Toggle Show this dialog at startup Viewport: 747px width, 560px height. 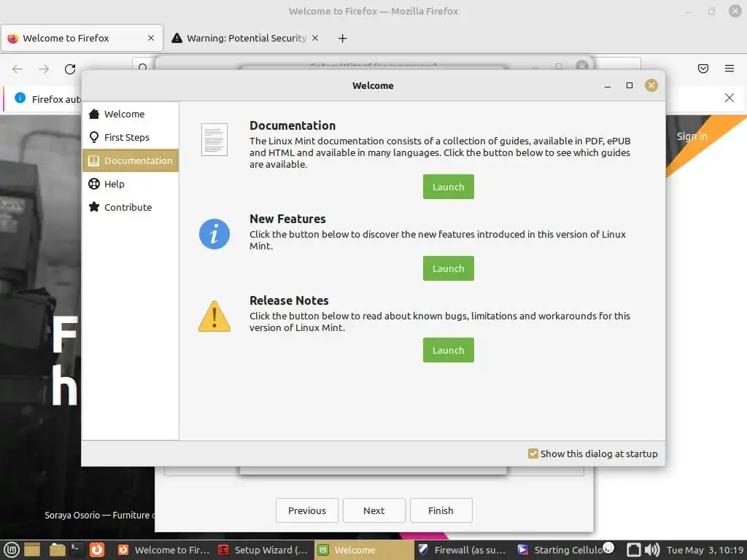[592, 454]
